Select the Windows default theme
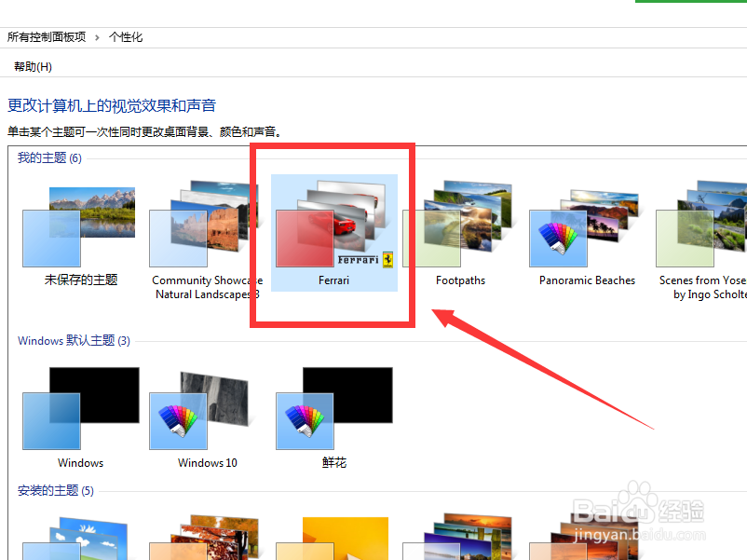This screenshot has width=747, height=560. pyautogui.click(x=80, y=417)
